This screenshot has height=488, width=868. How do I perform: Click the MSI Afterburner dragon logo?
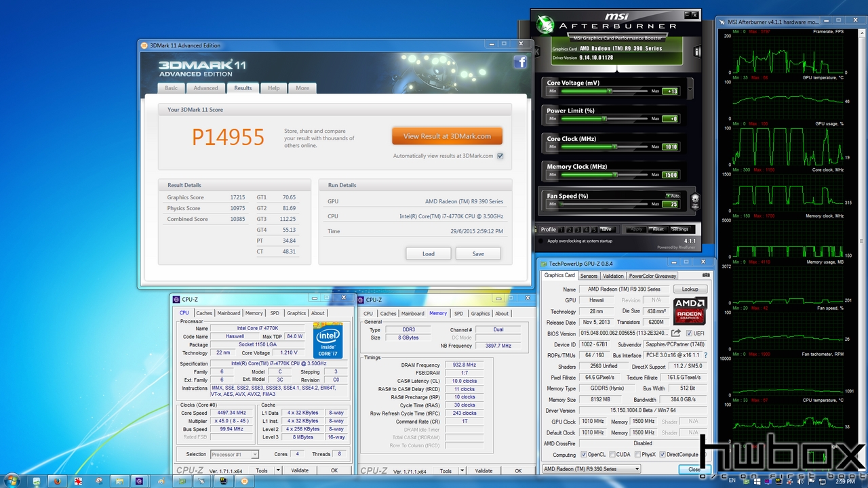click(x=545, y=25)
